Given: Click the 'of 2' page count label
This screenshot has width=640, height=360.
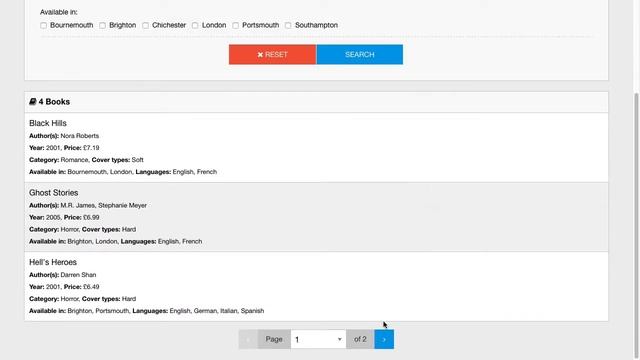Looking at the screenshot, I should pyautogui.click(x=360, y=339).
